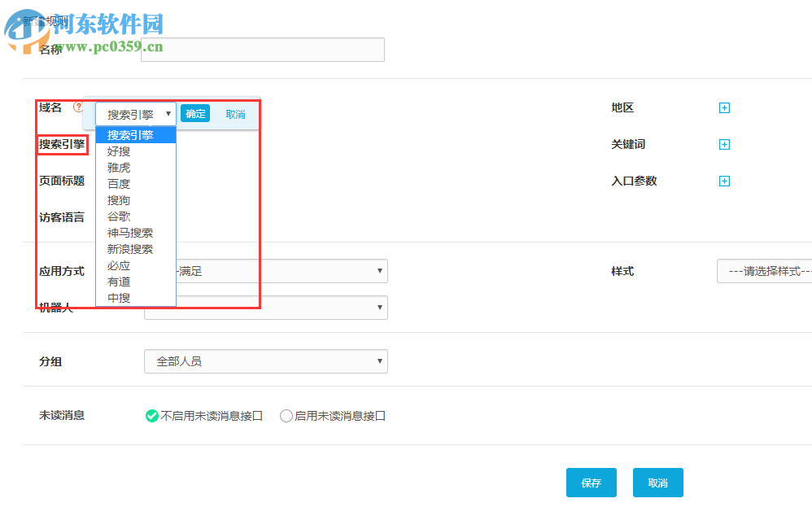Click the plus icon beside 地区
The width and height of the screenshot is (812, 507).
point(724,107)
